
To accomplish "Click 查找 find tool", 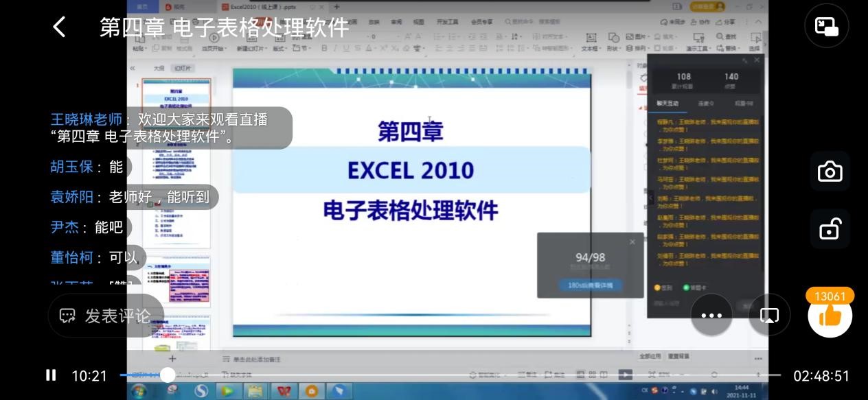I will (726, 37).
